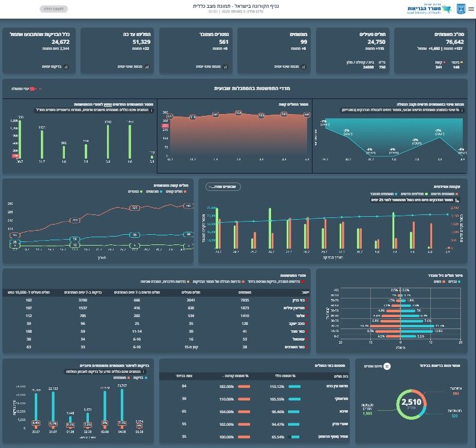476x448 pixels.
Task: Click the 1,503 other professions label
Action: point(367,410)
